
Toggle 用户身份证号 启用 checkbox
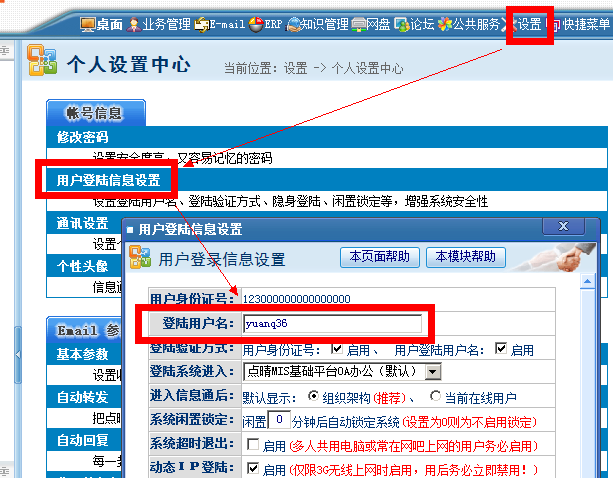[x=335, y=351]
